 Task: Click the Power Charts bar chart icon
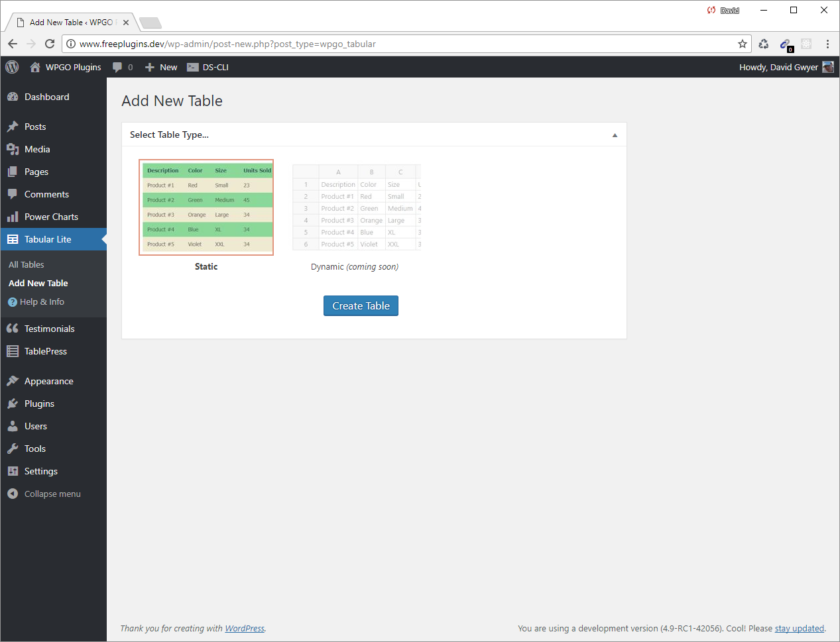coord(13,217)
